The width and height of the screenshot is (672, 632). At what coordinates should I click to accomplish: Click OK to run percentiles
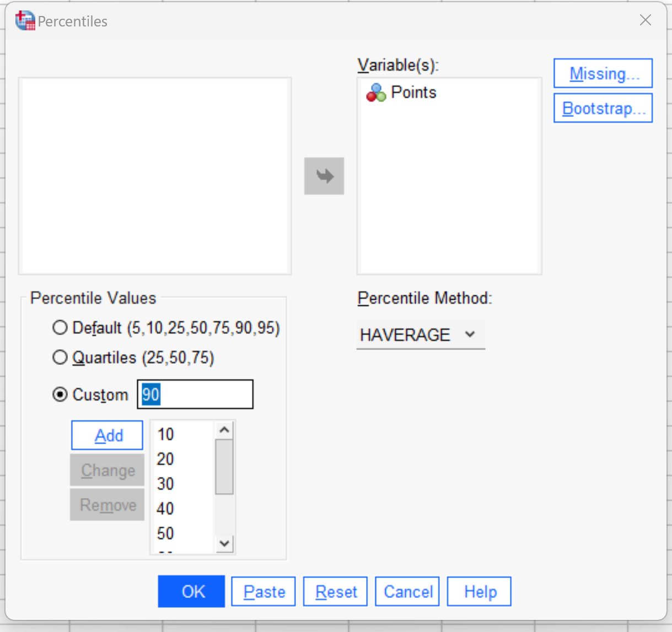pyautogui.click(x=191, y=591)
